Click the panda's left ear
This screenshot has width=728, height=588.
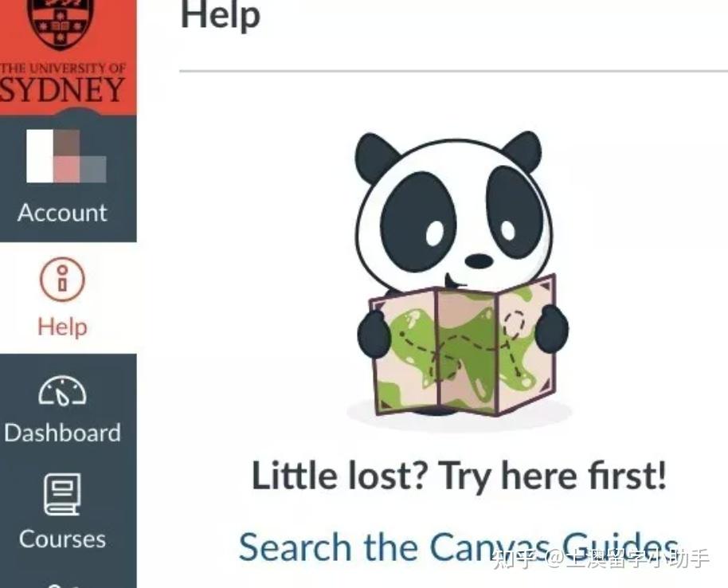pyautogui.click(x=376, y=155)
